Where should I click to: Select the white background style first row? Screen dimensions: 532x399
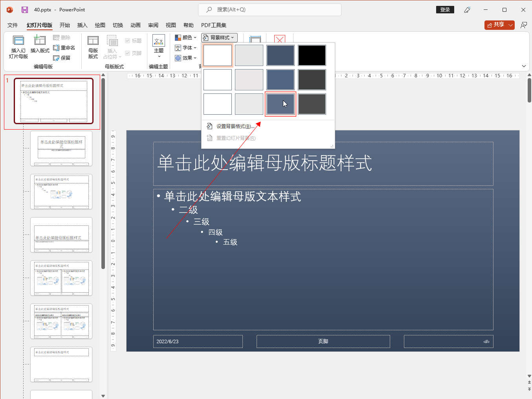point(218,55)
